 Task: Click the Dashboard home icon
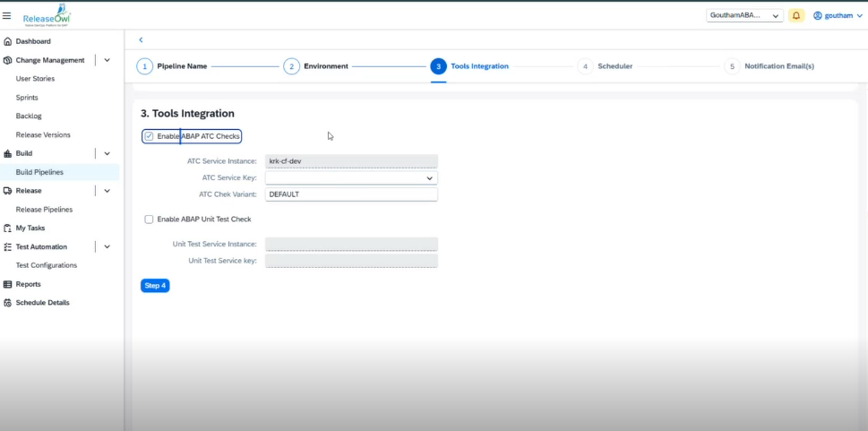pos(8,41)
